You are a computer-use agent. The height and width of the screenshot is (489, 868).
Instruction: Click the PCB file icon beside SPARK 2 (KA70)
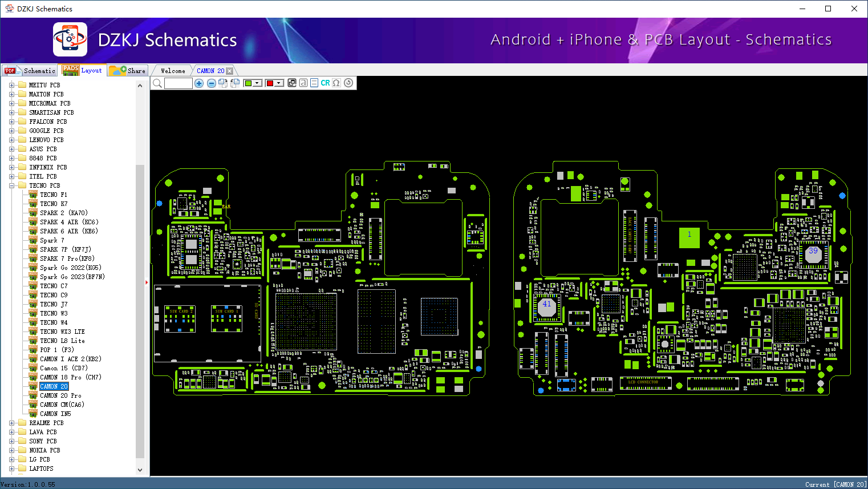click(x=33, y=213)
